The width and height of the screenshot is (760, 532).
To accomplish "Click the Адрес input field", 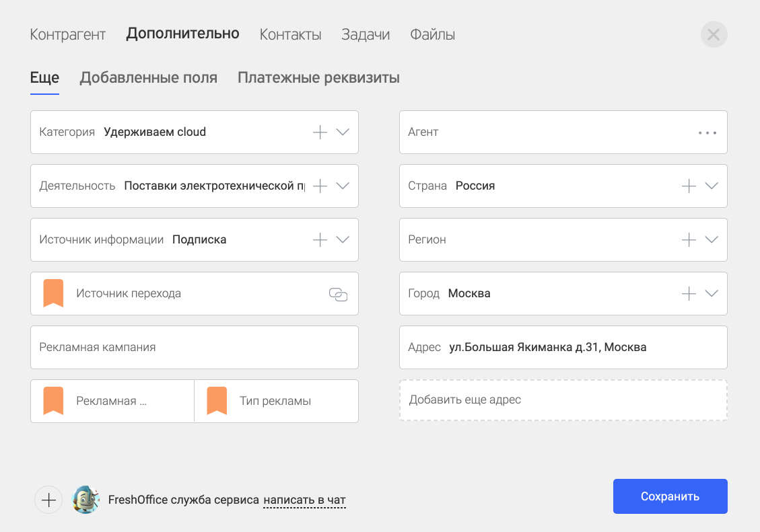I will pos(563,347).
